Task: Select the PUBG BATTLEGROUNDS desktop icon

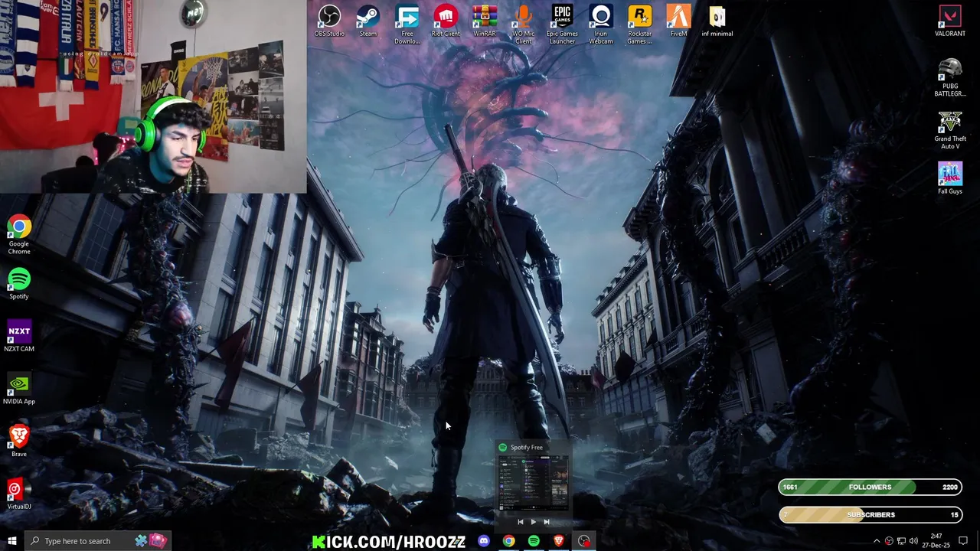Action: pyautogui.click(x=950, y=78)
